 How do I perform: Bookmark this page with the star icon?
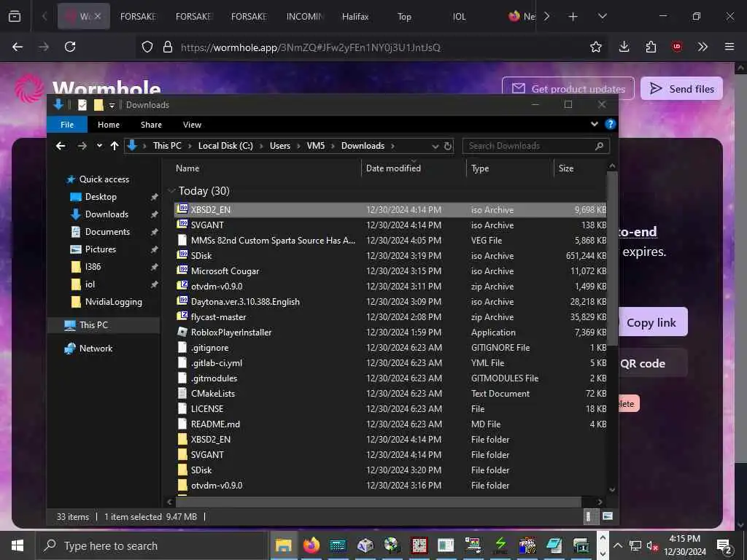[595, 47]
